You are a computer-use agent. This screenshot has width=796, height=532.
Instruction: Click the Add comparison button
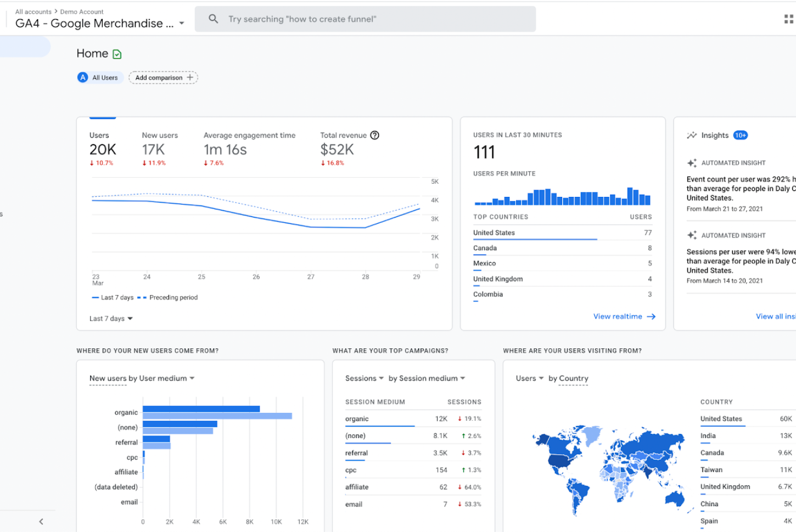[x=162, y=77]
